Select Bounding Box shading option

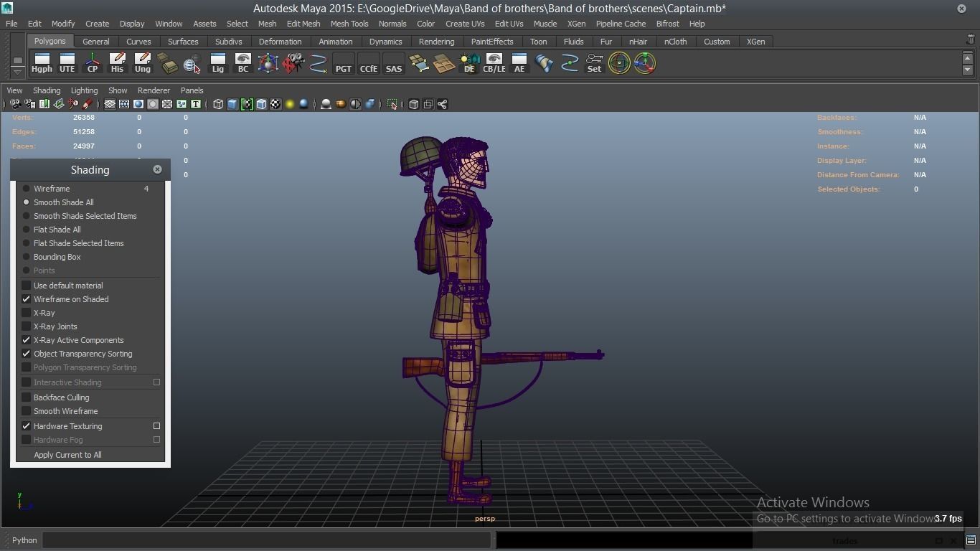point(57,257)
